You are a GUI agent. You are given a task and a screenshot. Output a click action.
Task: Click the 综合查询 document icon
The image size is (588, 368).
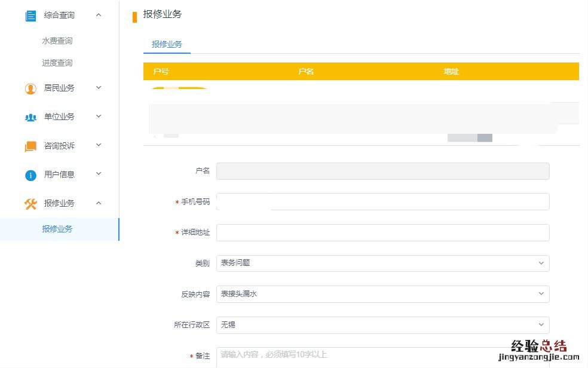pos(30,16)
